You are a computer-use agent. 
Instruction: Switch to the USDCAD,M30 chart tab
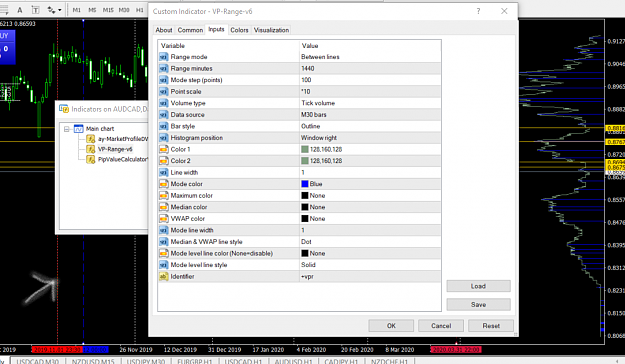37,361
